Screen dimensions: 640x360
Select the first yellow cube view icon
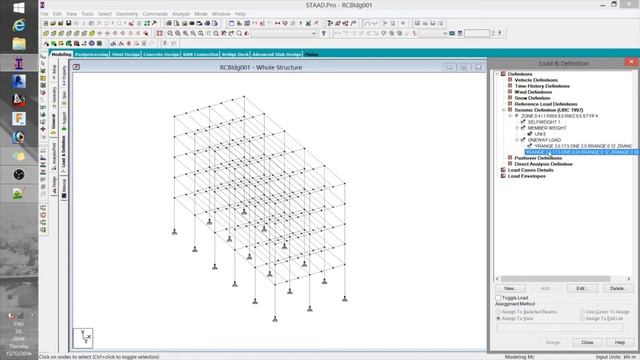(46, 33)
